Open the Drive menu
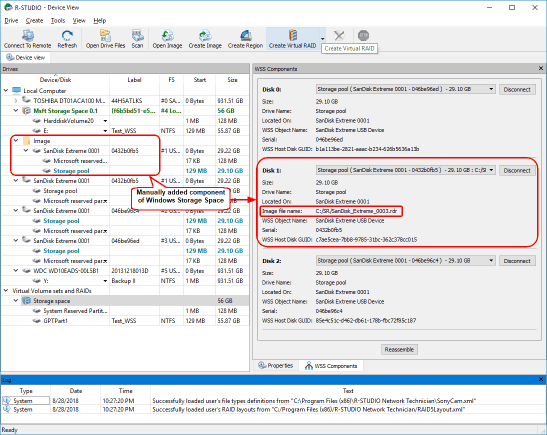This screenshot has height=435, width=547. click(11, 21)
